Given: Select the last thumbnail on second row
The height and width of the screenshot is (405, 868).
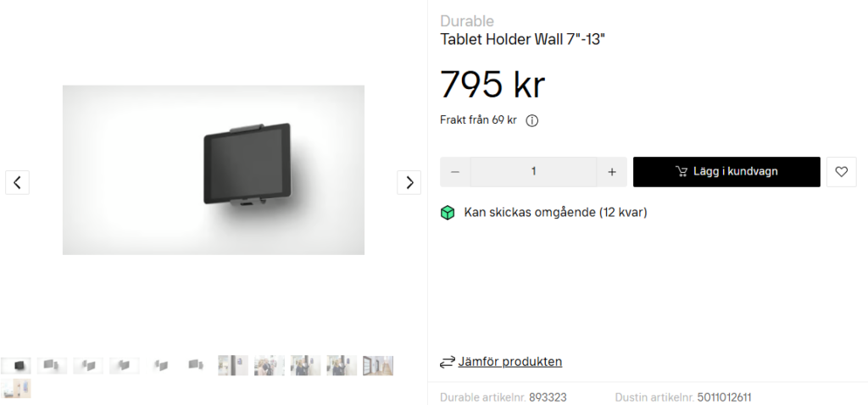Looking at the screenshot, I should click(15, 388).
